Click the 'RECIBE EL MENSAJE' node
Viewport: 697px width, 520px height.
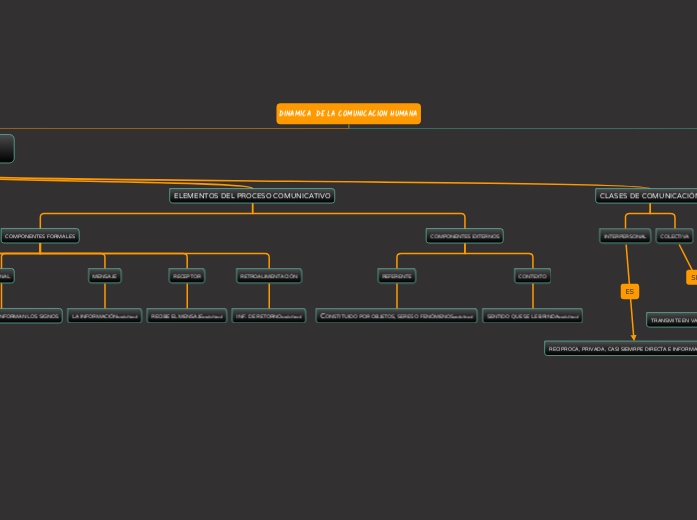187,316
